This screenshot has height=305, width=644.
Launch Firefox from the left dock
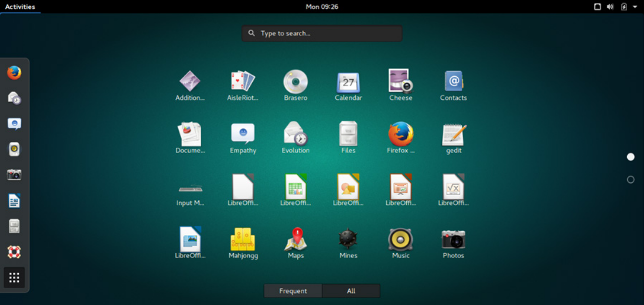[x=14, y=72]
